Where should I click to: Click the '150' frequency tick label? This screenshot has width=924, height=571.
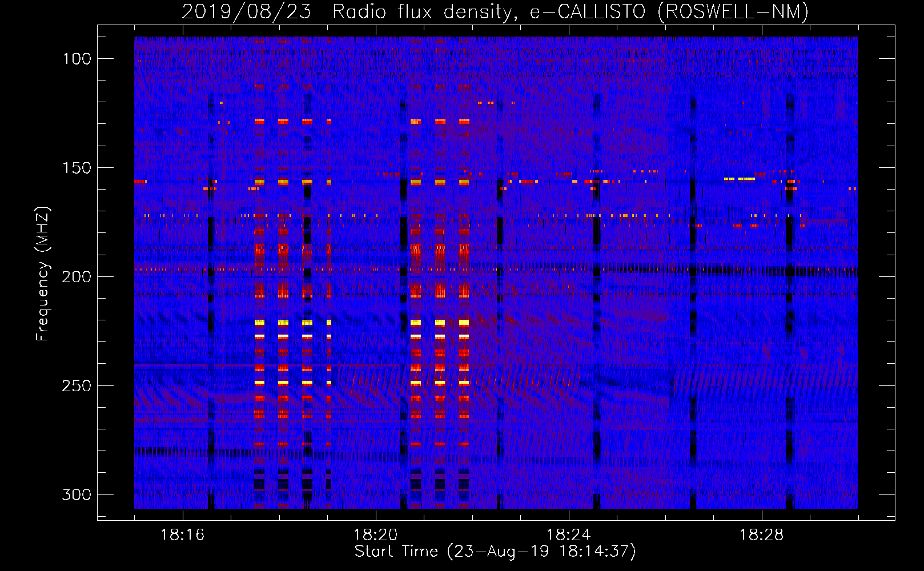[77, 168]
